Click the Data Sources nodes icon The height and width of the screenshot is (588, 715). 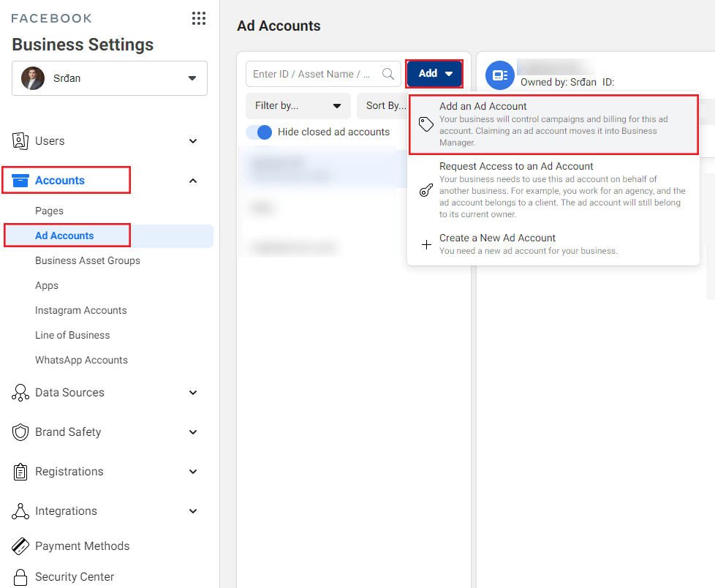(20, 393)
